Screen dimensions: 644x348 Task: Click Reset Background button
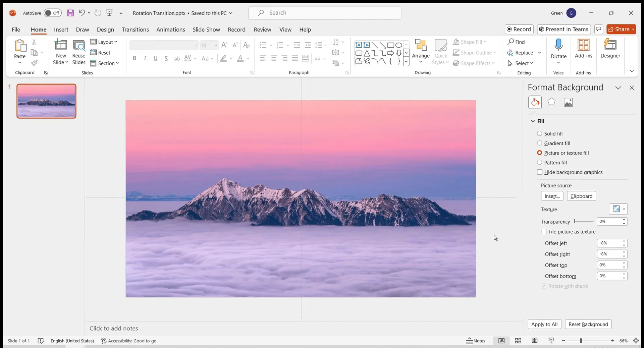[x=588, y=324]
